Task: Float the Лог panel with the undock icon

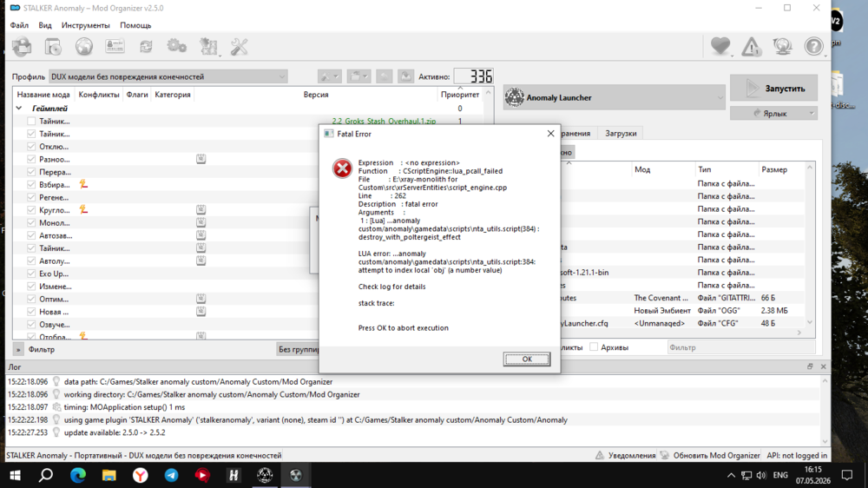Action: pos(810,366)
